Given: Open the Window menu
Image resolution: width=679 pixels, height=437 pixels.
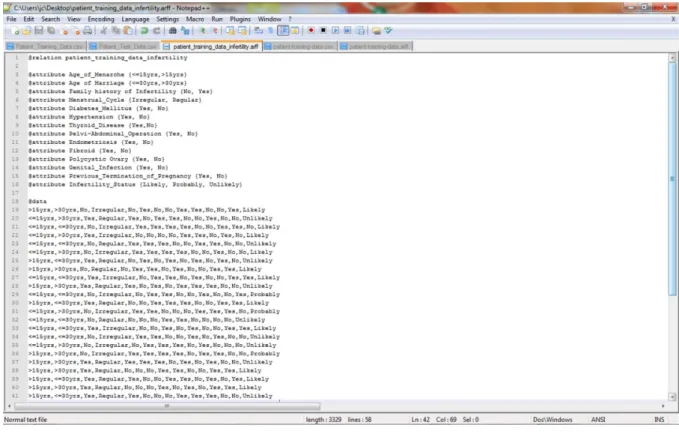Looking at the screenshot, I should tap(269, 19).
